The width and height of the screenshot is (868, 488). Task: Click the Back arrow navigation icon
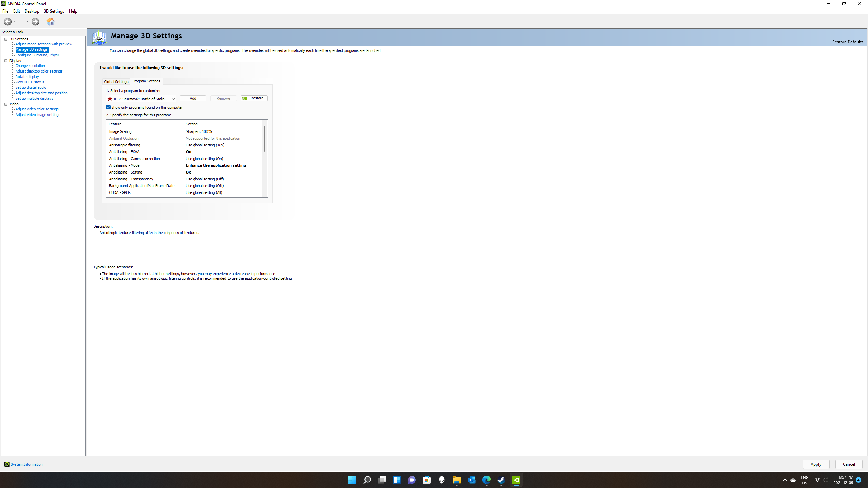click(8, 22)
